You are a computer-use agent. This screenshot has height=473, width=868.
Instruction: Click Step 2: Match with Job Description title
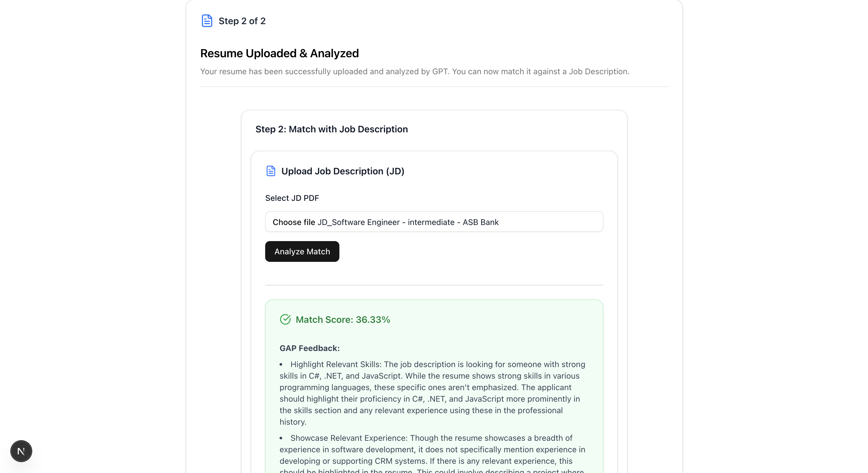pyautogui.click(x=332, y=129)
